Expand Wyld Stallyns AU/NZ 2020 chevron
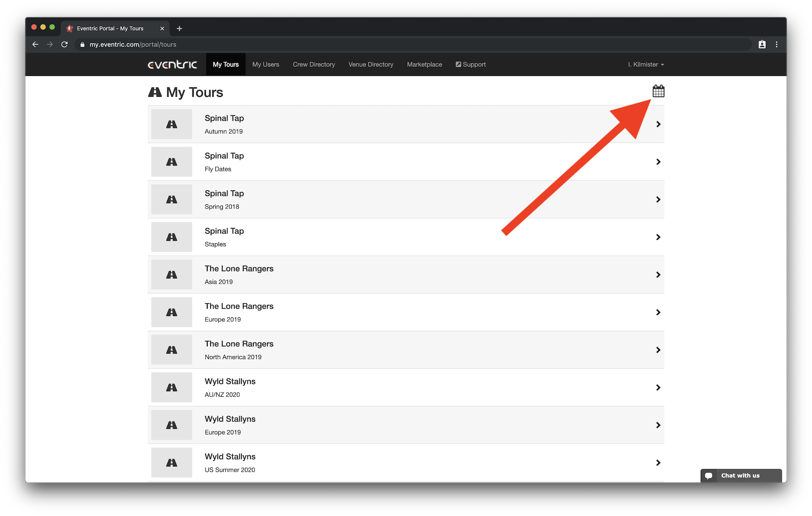Image resolution: width=812 pixels, height=516 pixels. click(x=658, y=388)
